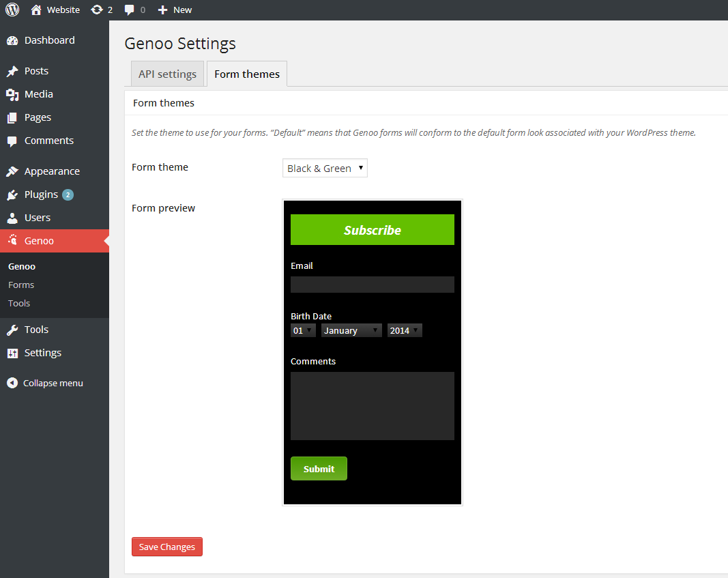Click the Dashboard gauge icon

(12, 40)
